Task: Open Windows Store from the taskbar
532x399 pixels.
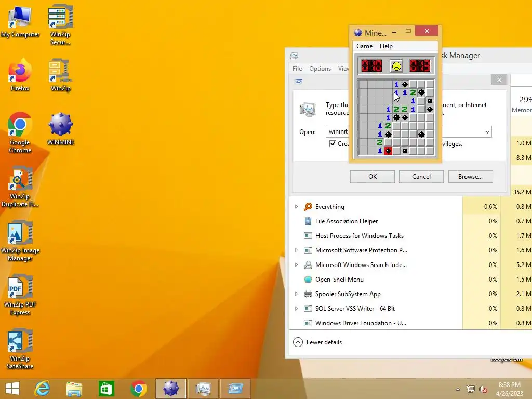Action: [106, 389]
